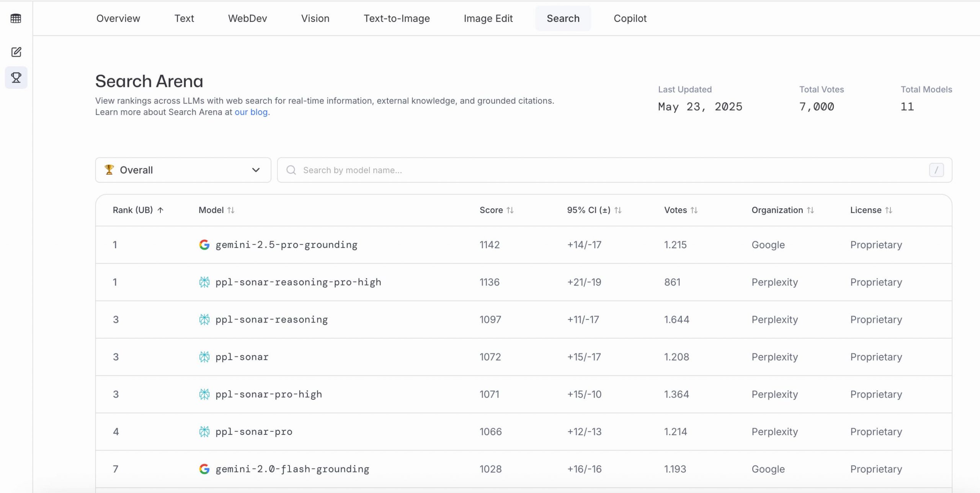980x493 pixels.
Task: Switch to the Overview tab
Action: [x=118, y=18]
